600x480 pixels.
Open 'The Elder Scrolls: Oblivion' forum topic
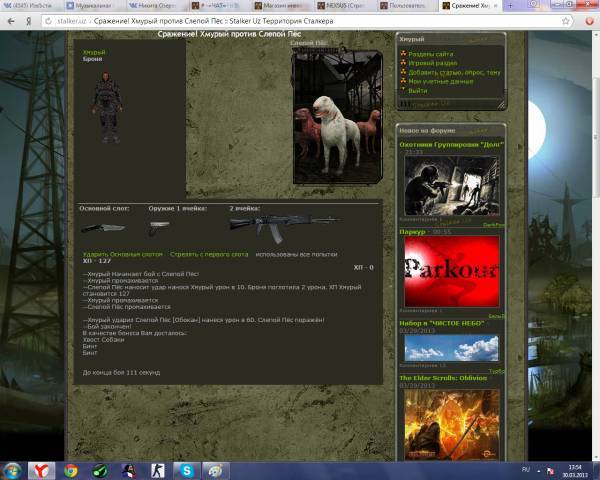tap(448, 379)
